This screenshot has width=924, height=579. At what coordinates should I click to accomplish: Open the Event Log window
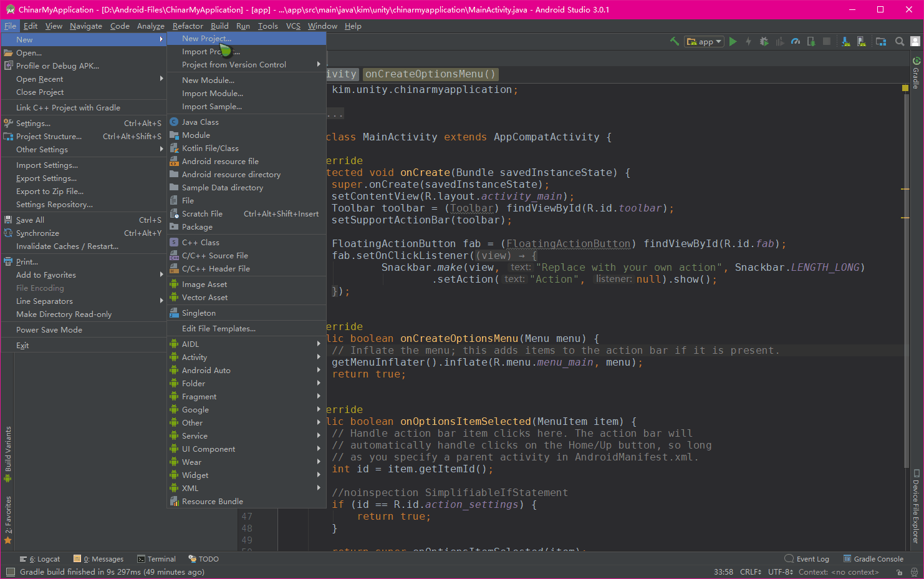pos(807,559)
